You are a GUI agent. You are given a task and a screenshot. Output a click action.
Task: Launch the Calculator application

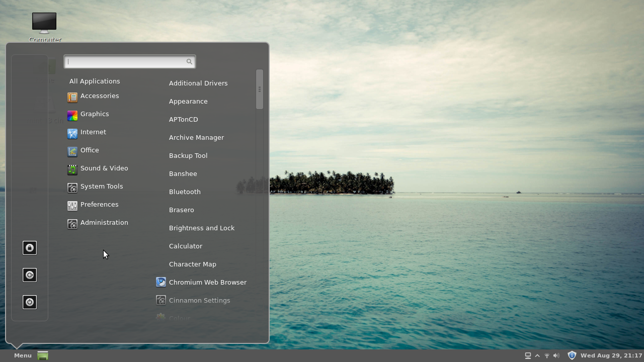pos(186,246)
